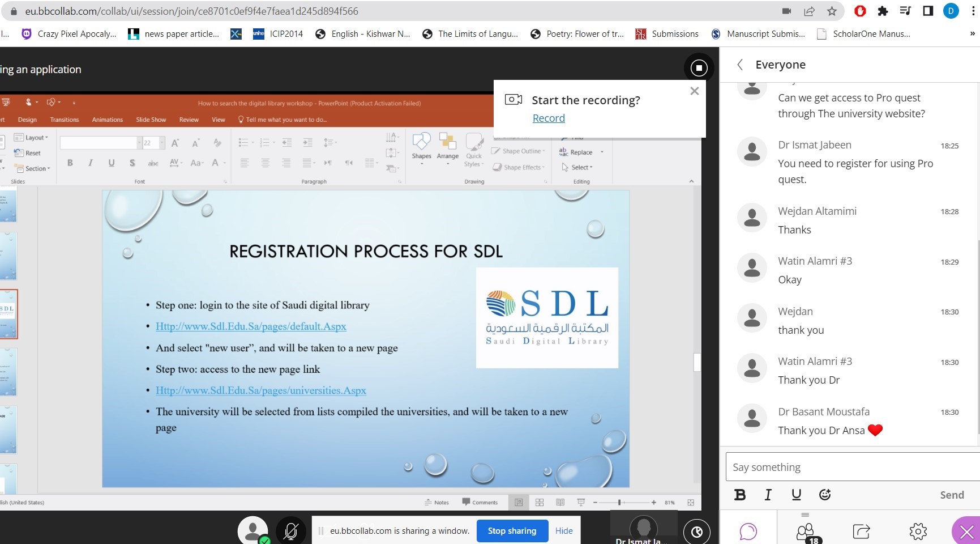This screenshot has width=980, height=544.
Task: Open the Submissions bookmark
Action: [667, 34]
